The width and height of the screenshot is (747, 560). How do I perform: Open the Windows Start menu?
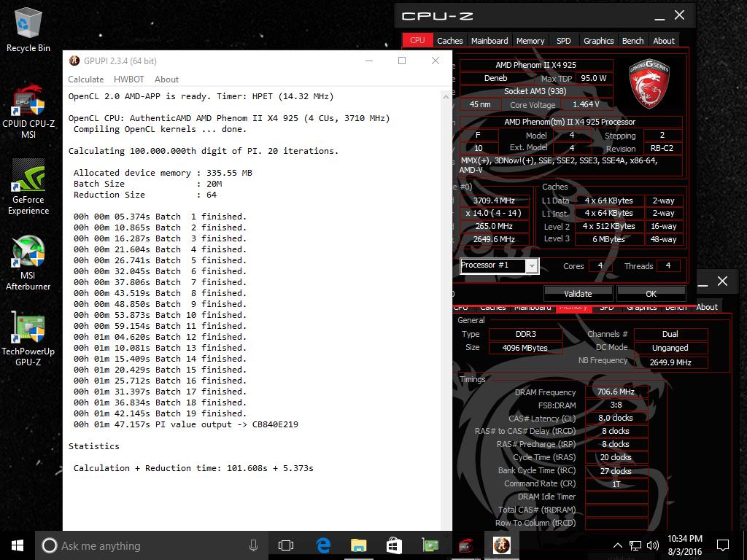(x=18, y=545)
